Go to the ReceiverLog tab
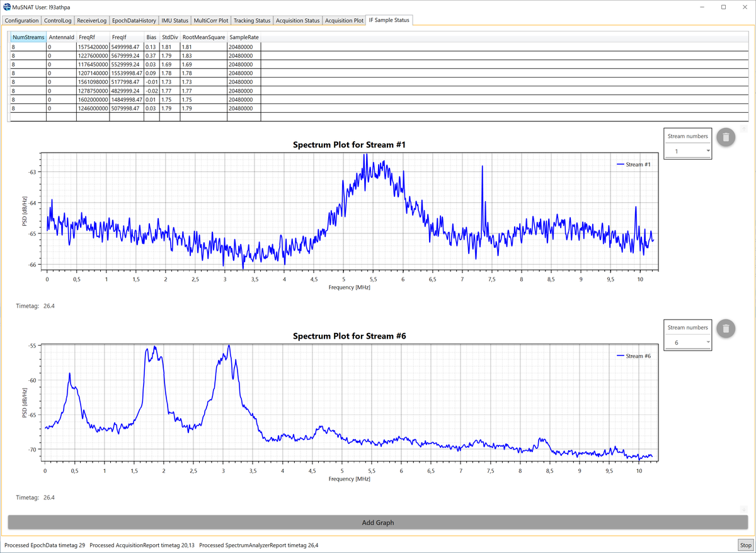The image size is (756, 553). coord(92,20)
